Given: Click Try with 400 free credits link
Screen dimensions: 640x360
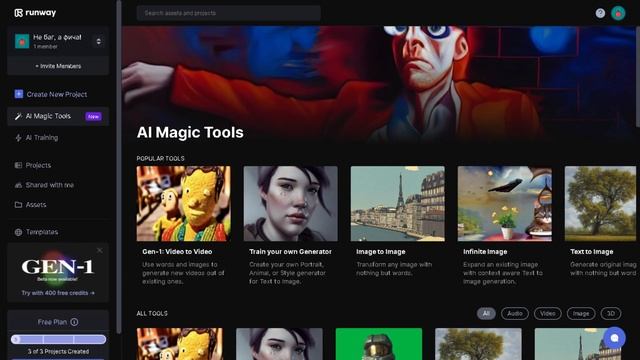Looking at the screenshot, I should click(58, 293).
